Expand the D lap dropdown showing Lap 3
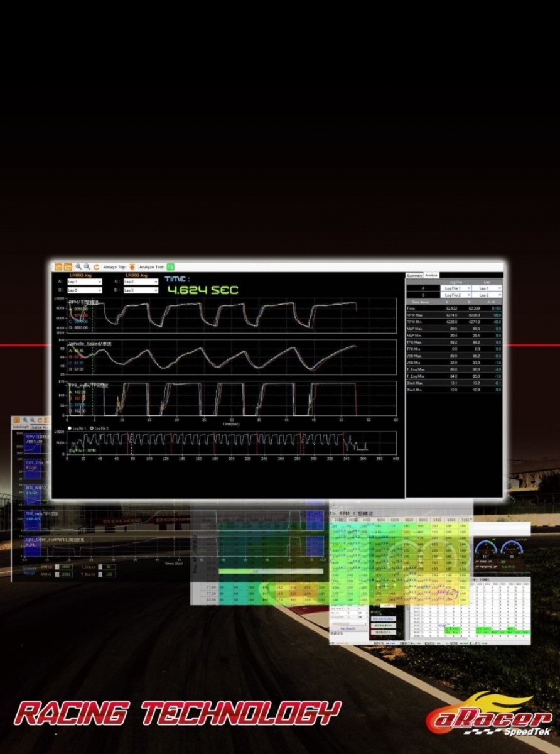This screenshot has width=560, height=754. click(x=141, y=290)
